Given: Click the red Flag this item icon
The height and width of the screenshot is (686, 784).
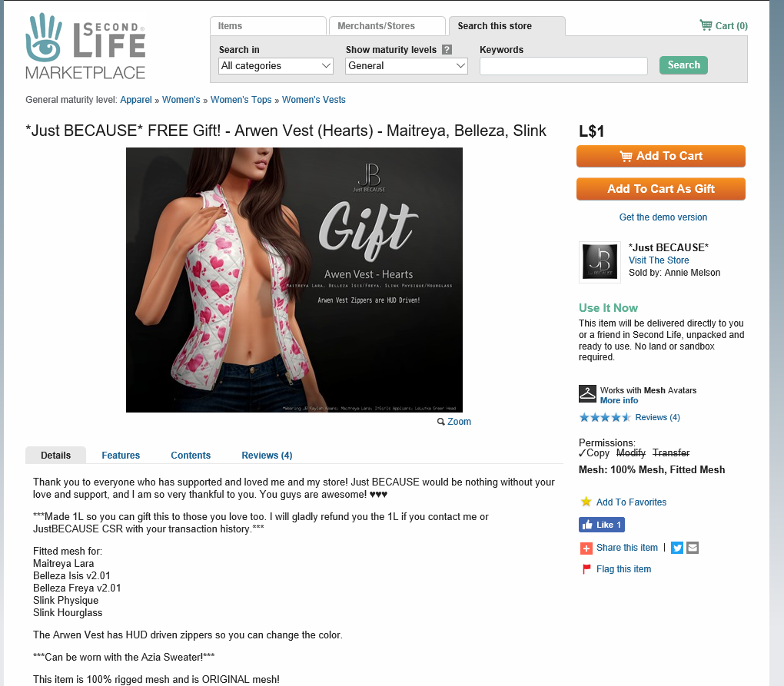Looking at the screenshot, I should (x=586, y=569).
